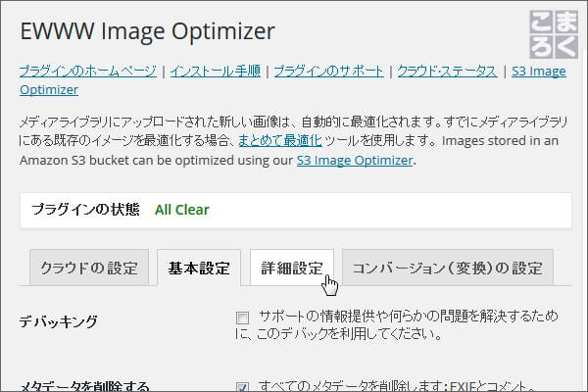
Task: Click the まとめて最適化 link in description
Action: click(x=280, y=141)
